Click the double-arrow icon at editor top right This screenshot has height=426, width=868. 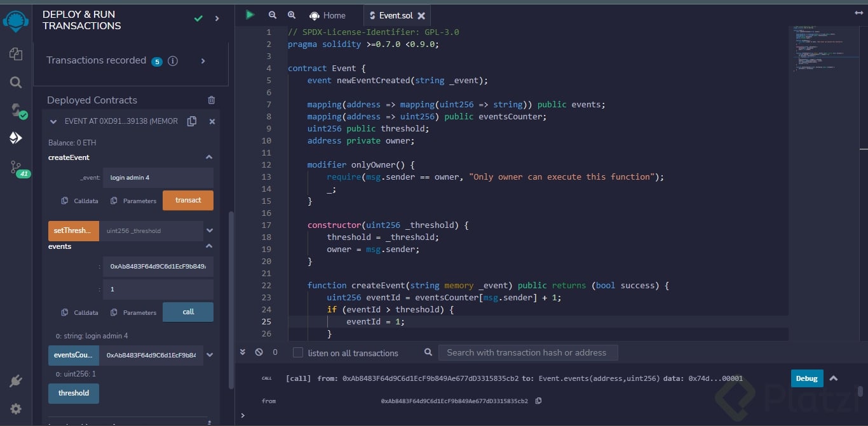pyautogui.click(x=859, y=13)
